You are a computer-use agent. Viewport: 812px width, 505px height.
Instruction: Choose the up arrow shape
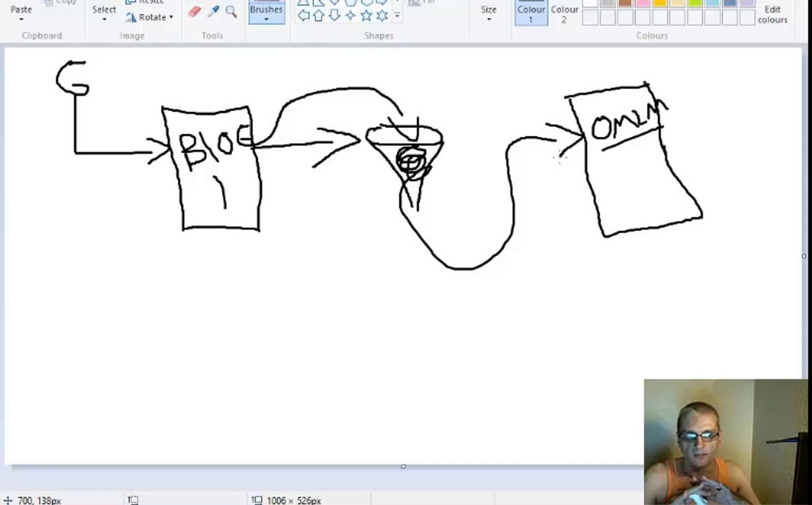pos(319,15)
